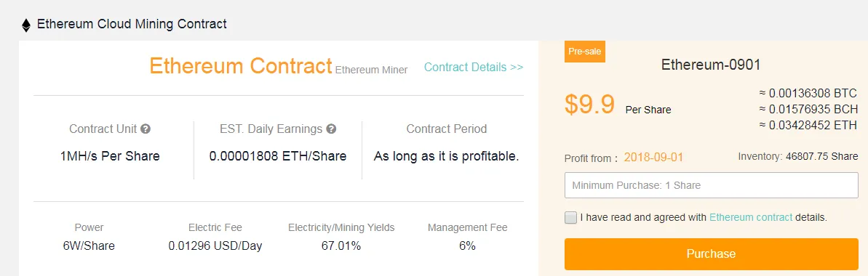Screen dimensions: 868x276
Task: Tick the agreement checkbox for contract details
Action: 570,217
